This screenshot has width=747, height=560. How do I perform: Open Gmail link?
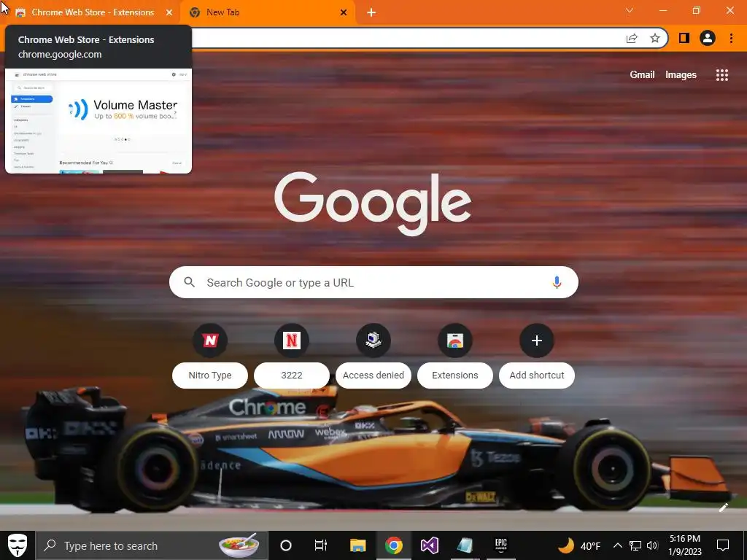tap(642, 74)
